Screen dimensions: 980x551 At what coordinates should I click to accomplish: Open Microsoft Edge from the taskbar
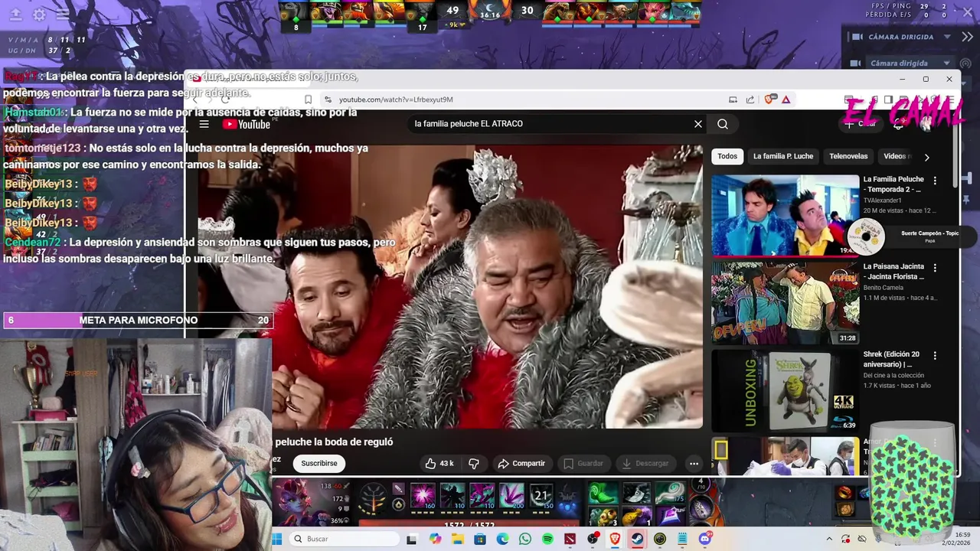502,539
